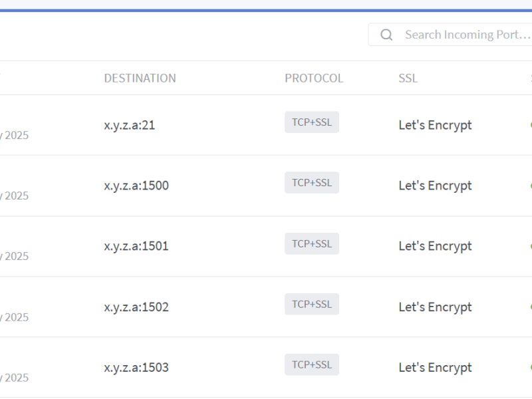Select the TCP+SSL badge for port 1503
Viewport: 532px width, 399px height.
[311, 364]
